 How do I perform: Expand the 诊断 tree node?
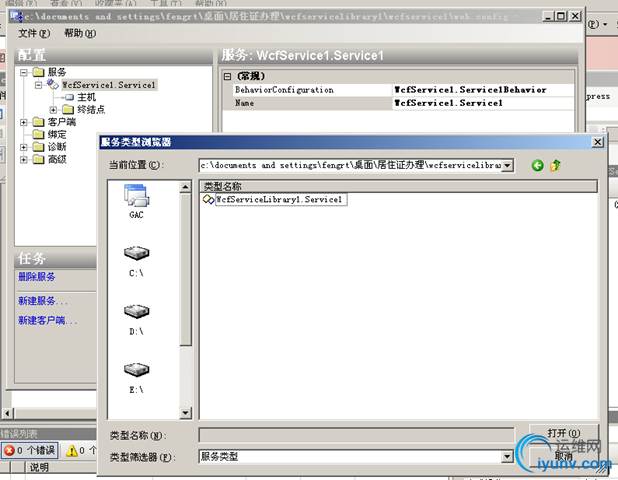(x=24, y=147)
